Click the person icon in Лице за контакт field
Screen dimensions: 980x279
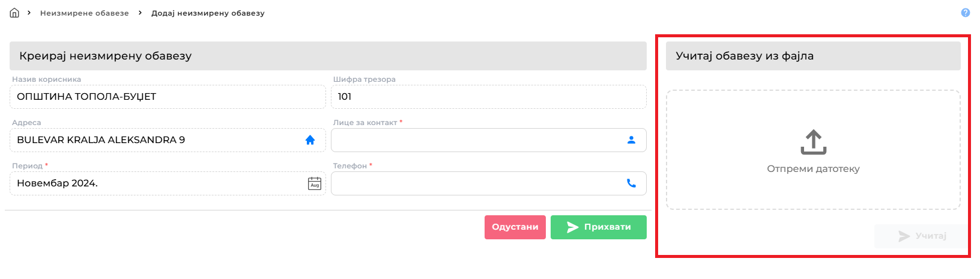(x=631, y=140)
